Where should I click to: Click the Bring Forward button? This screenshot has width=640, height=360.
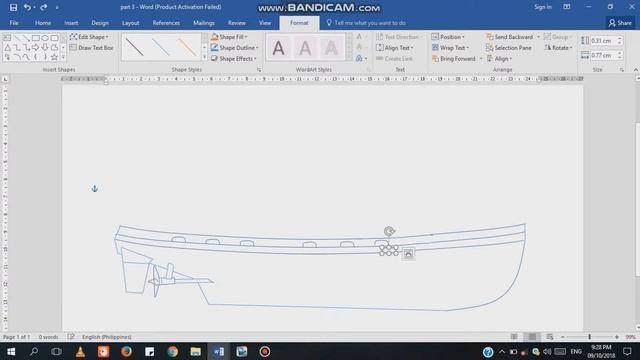453,59
